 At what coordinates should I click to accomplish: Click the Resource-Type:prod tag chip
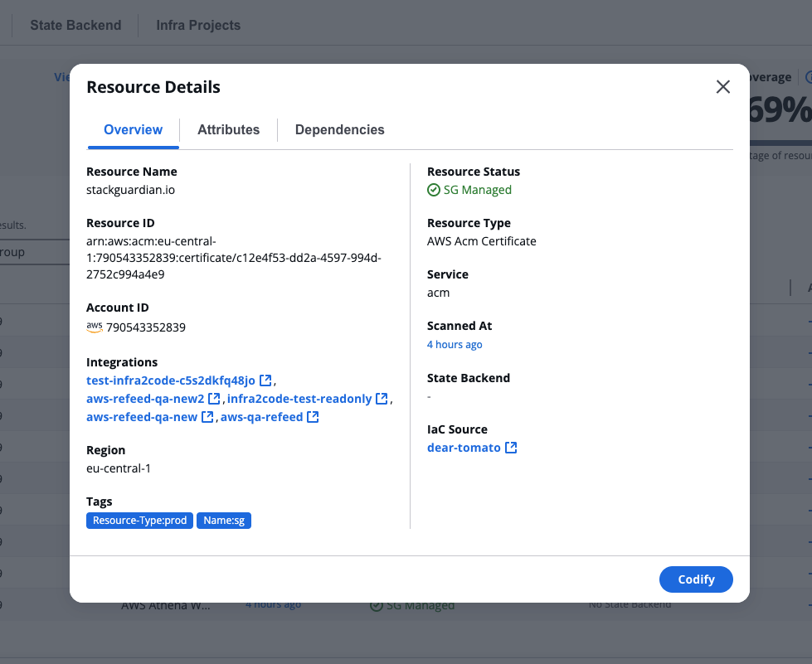pyautogui.click(x=139, y=520)
